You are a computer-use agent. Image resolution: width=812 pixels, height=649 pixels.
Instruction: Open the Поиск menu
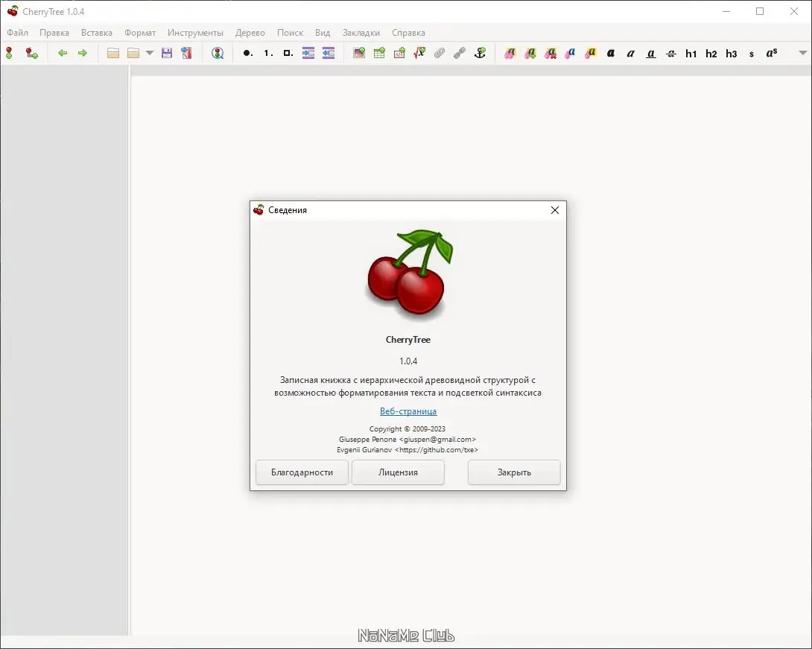290,33
